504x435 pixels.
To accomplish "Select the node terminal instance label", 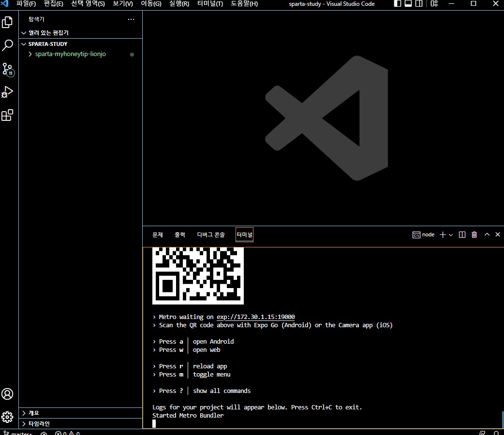I will (423, 235).
